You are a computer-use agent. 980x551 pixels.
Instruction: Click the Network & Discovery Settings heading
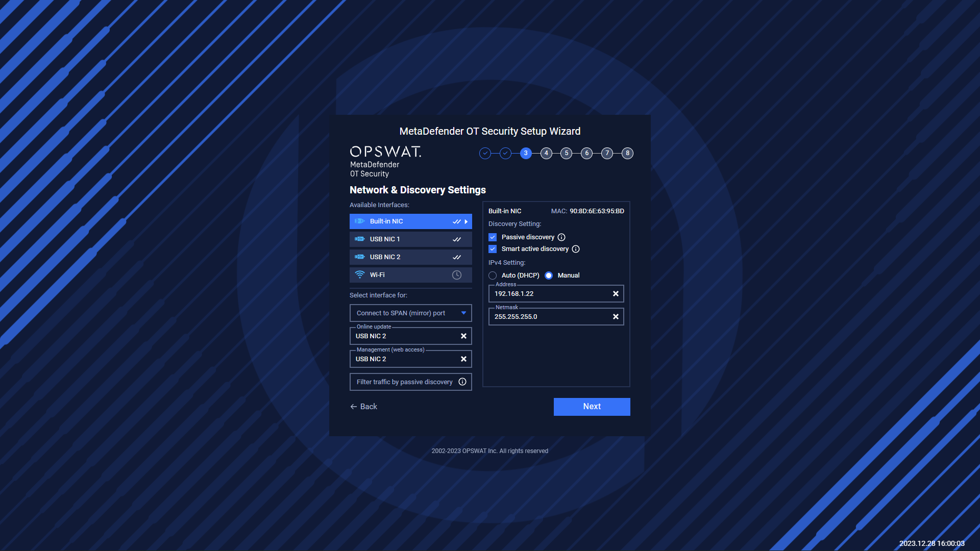[418, 190]
